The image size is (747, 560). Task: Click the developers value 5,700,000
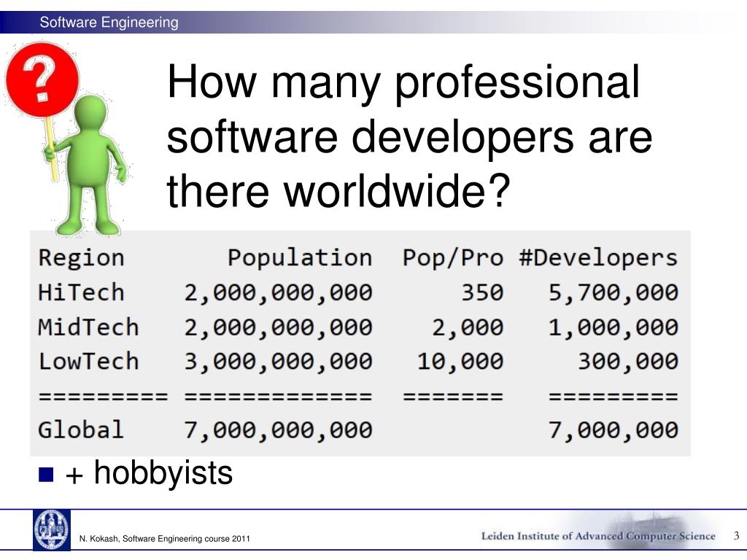point(613,292)
